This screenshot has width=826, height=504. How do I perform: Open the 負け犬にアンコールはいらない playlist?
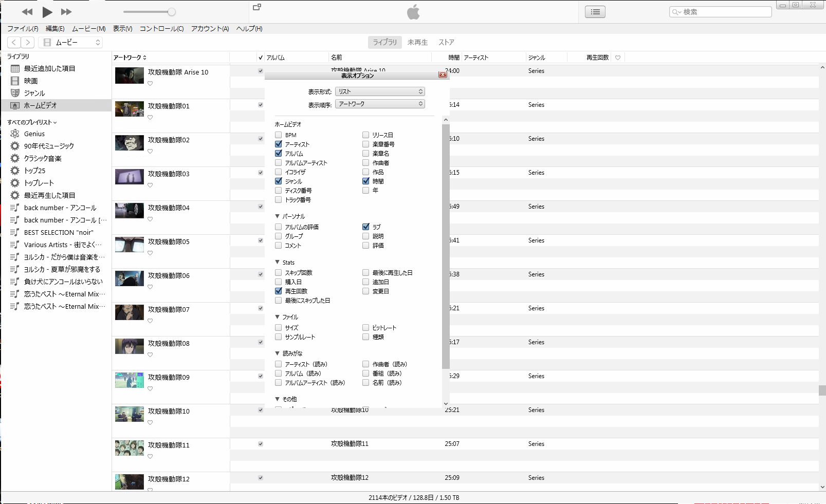pyautogui.click(x=56, y=282)
